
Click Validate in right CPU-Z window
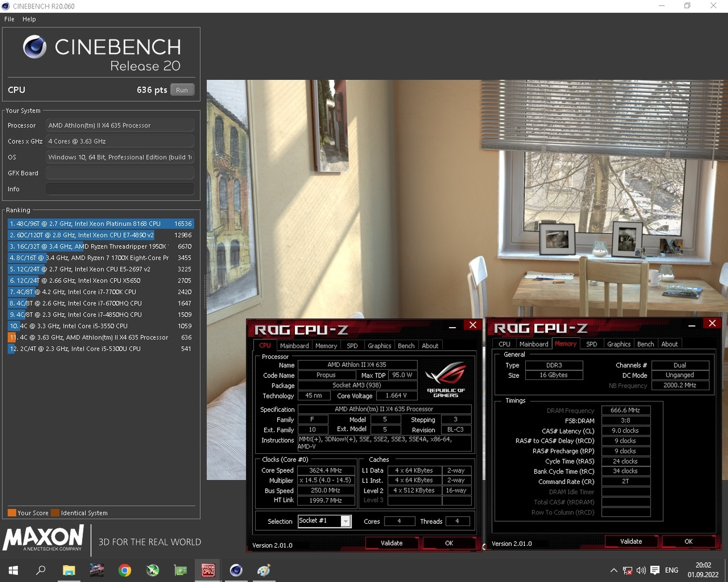click(631, 542)
